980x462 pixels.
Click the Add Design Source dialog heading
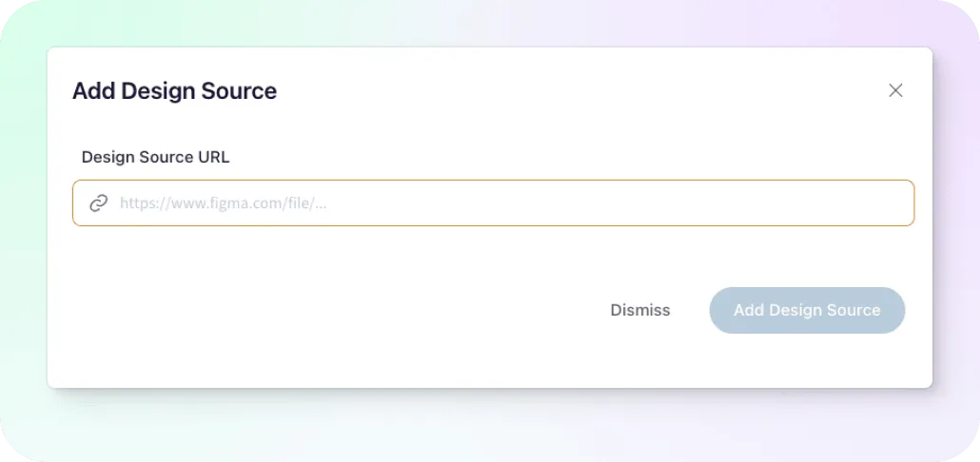coord(174,91)
